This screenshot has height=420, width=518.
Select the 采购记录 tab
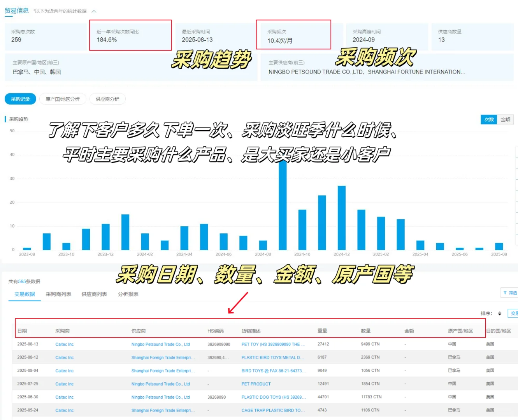click(20, 99)
